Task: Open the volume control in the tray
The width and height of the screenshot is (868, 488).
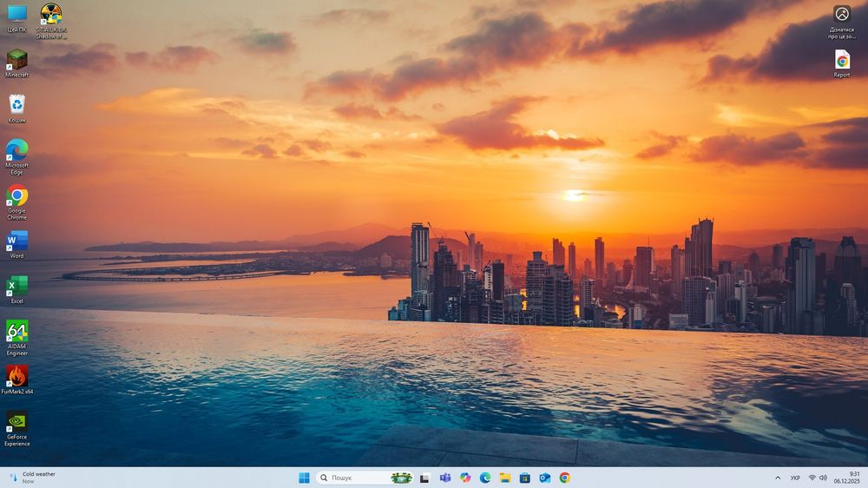Action: click(823, 478)
